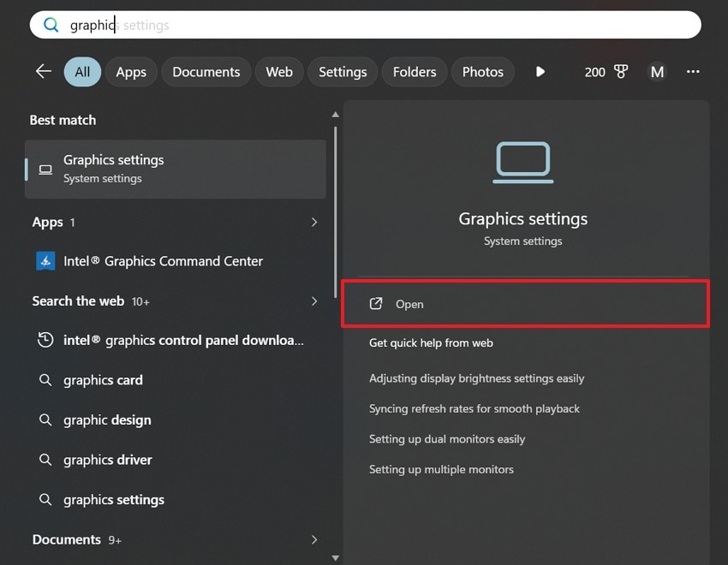Image resolution: width=728 pixels, height=565 pixels.
Task: Open 'Adjusting display brightness settings easily' link
Action: tap(476, 378)
